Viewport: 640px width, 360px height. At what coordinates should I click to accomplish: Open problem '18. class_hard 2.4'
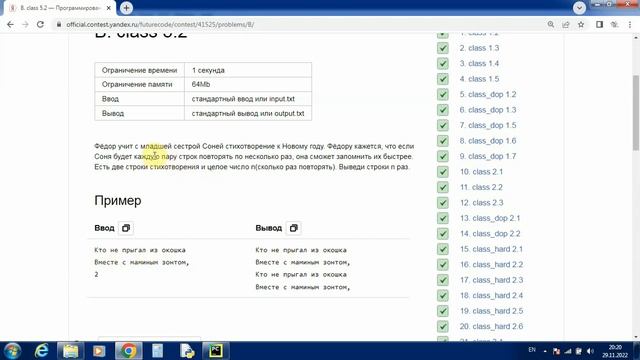(x=491, y=296)
